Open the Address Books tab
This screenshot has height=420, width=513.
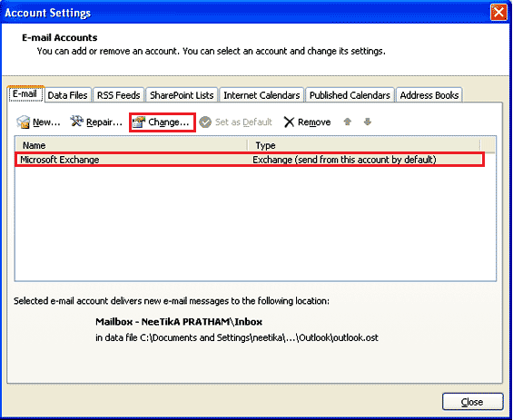(429, 95)
